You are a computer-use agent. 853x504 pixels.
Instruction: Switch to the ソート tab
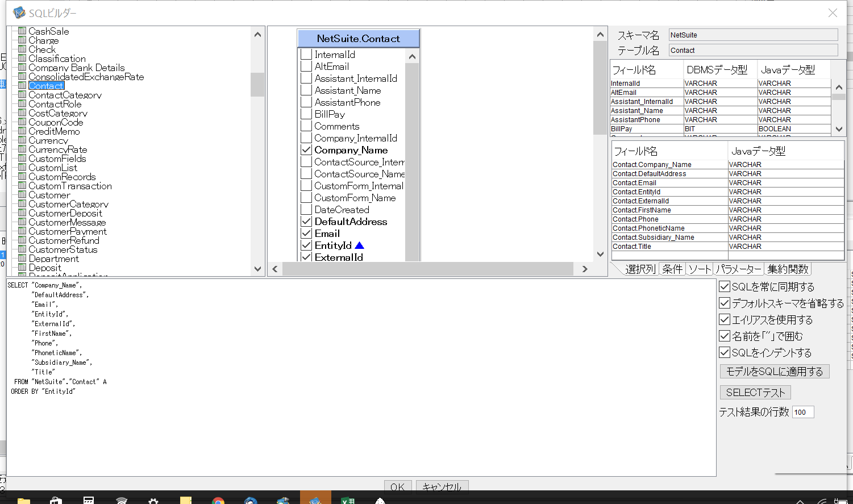(x=700, y=269)
